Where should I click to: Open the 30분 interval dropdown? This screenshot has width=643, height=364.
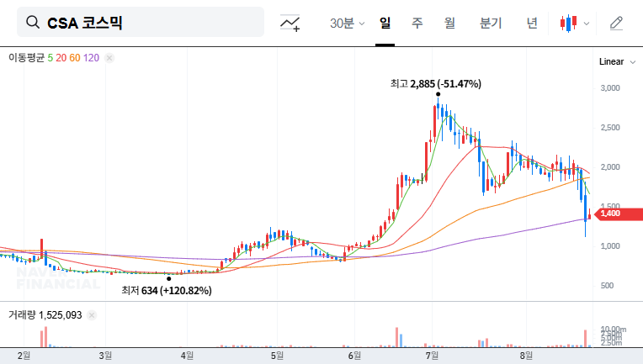pos(347,23)
